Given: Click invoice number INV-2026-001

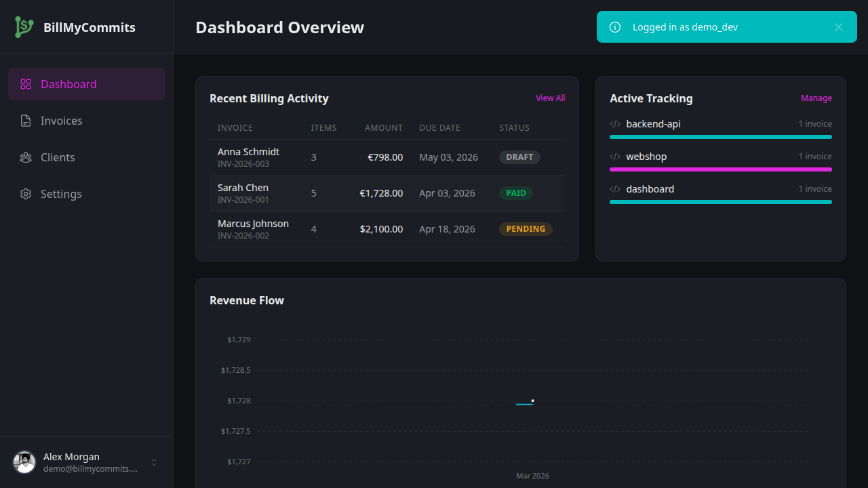Looking at the screenshot, I should (243, 200).
